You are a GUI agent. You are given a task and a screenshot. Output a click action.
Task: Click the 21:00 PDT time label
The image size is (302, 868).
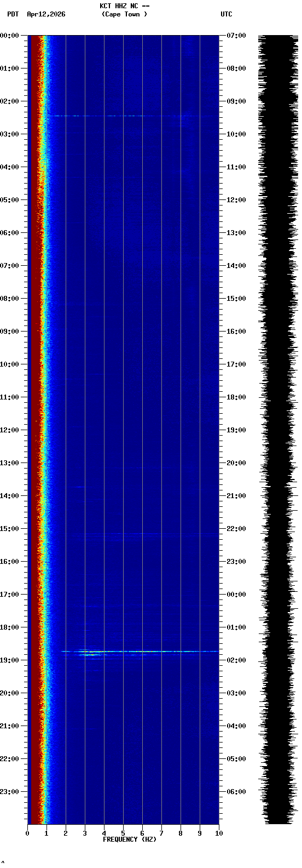point(9,726)
